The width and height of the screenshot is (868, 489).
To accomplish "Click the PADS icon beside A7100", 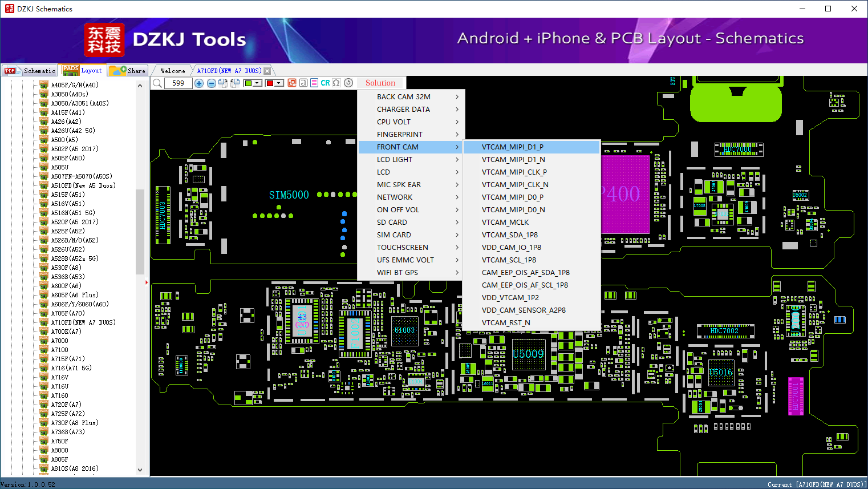I will pos(44,350).
